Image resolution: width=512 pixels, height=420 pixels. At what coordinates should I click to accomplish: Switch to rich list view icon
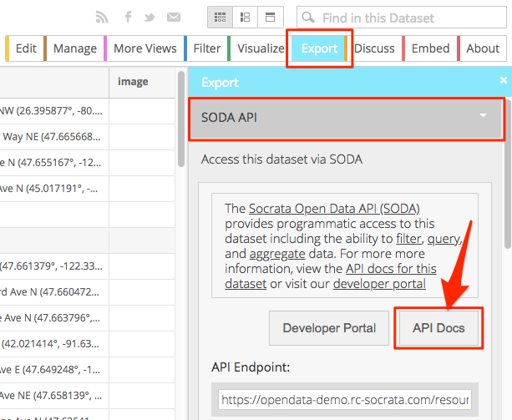pos(245,17)
